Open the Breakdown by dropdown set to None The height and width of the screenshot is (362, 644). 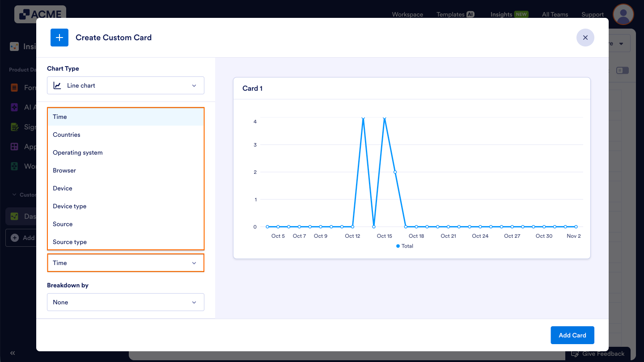[x=125, y=302]
